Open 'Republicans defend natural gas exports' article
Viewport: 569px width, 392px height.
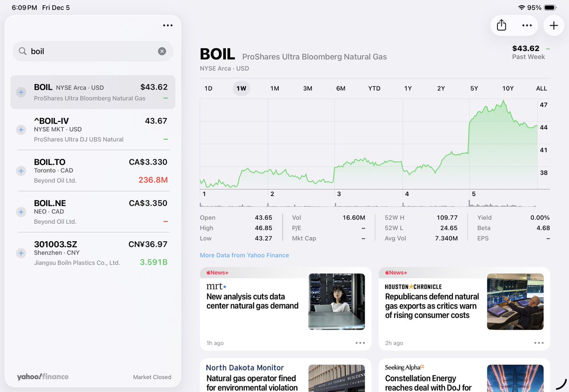pos(464,309)
